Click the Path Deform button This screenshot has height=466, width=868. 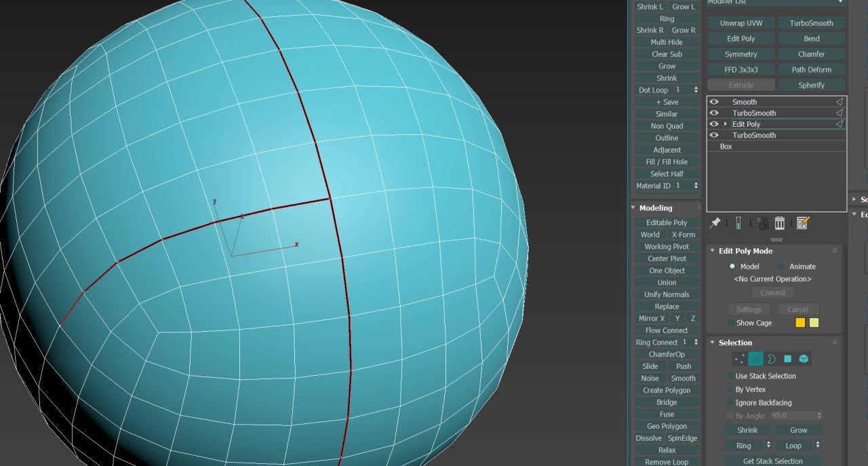pyautogui.click(x=812, y=70)
